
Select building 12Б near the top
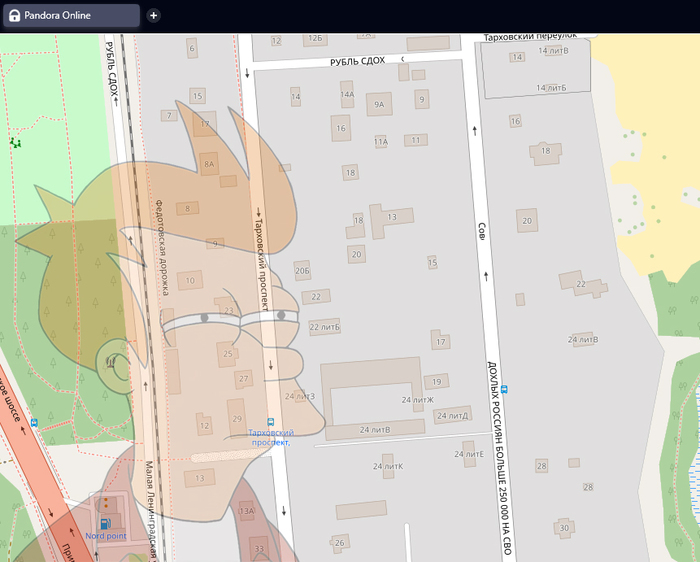[x=316, y=39]
